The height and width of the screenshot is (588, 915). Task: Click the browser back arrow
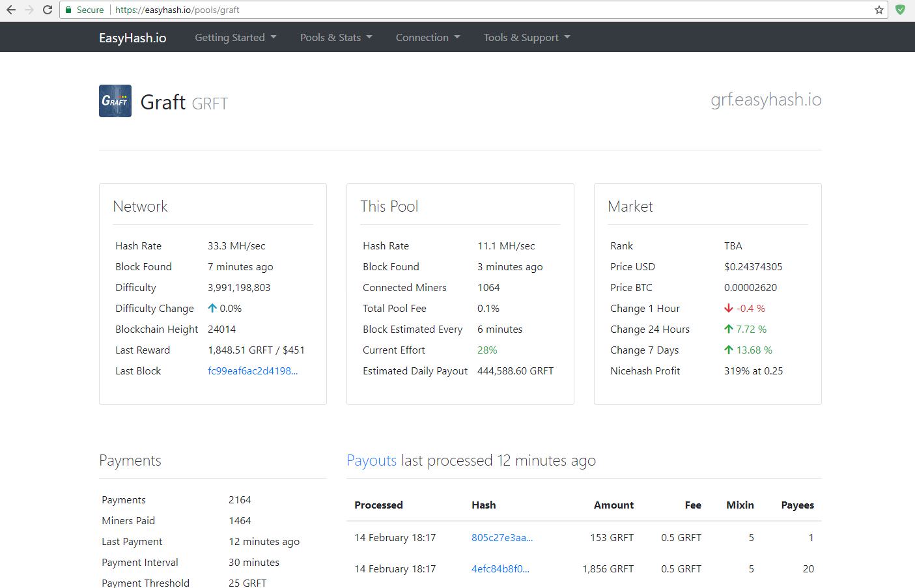coord(10,10)
